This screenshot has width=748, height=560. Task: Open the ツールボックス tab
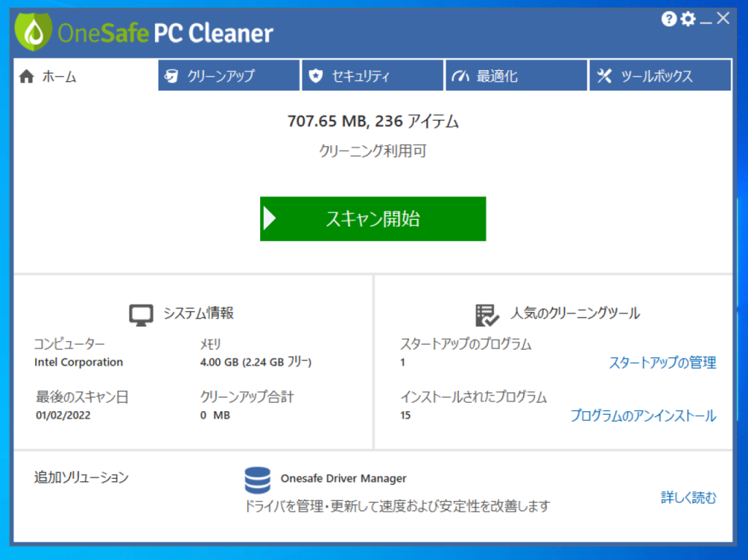click(660, 75)
